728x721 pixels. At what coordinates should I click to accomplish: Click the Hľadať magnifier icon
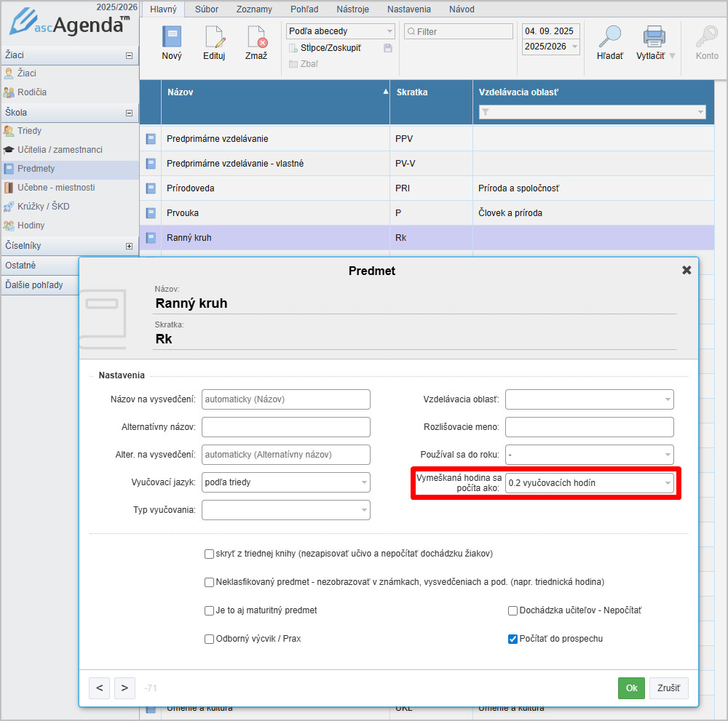coord(609,37)
